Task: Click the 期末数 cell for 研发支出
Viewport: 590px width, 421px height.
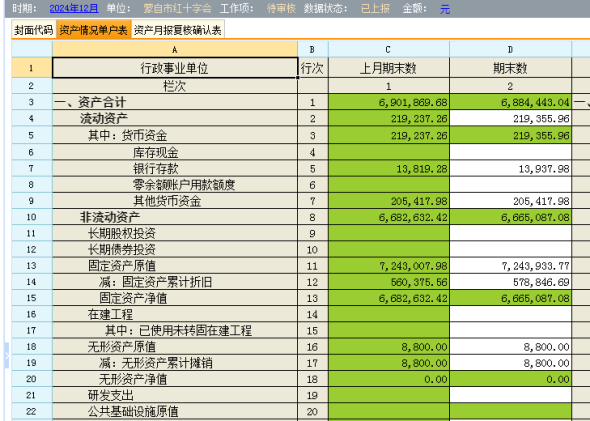Action: click(x=510, y=395)
